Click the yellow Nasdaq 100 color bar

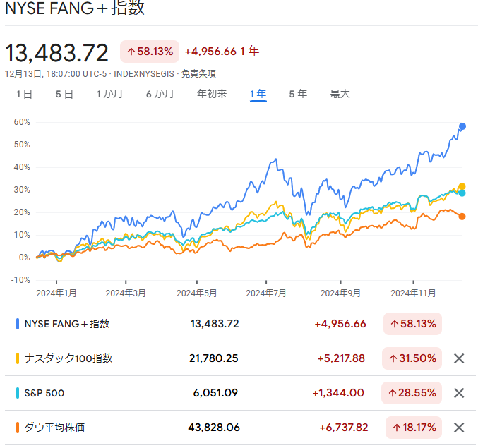[18, 358]
